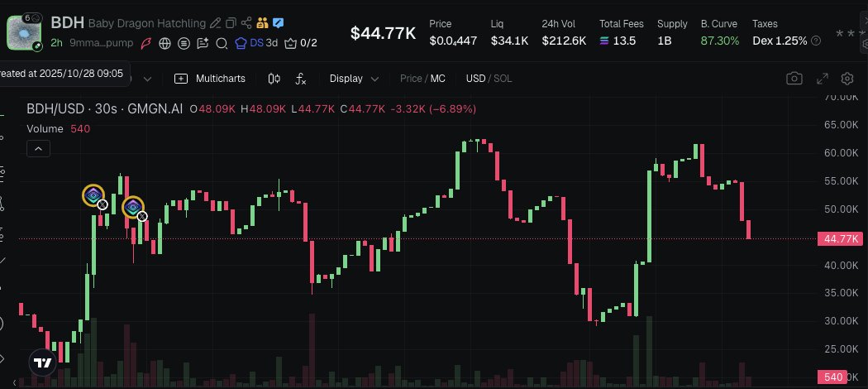Click the edit pencil icon beside Baby Dragon Hatchling
Screen dimensions: 868x389
pyautogui.click(x=216, y=23)
